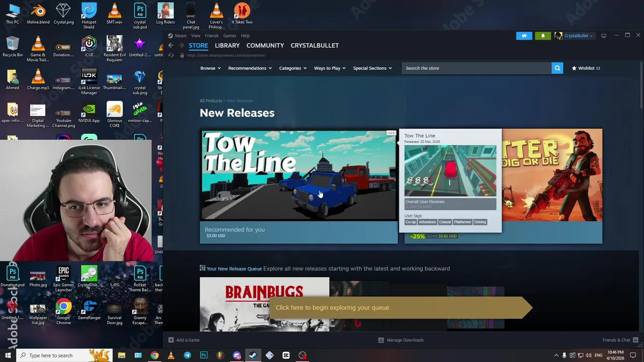
Task: Open Epic Games Launcher desktop icon
Action: coord(63,279)
